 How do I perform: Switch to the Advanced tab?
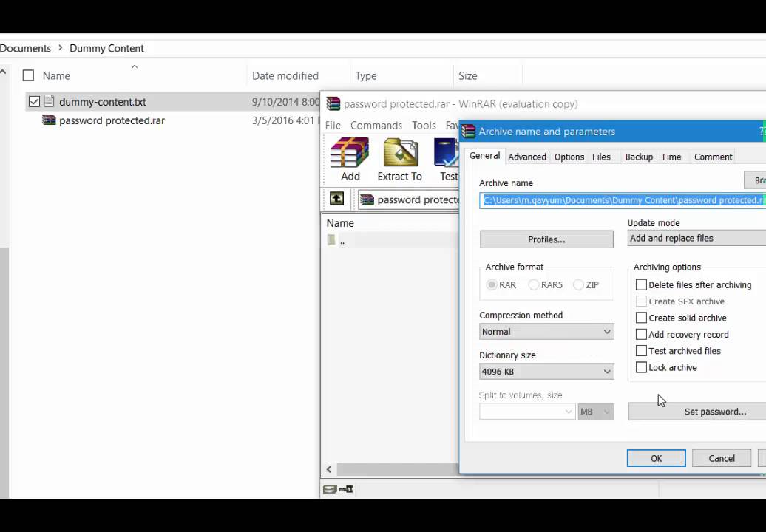526,157
